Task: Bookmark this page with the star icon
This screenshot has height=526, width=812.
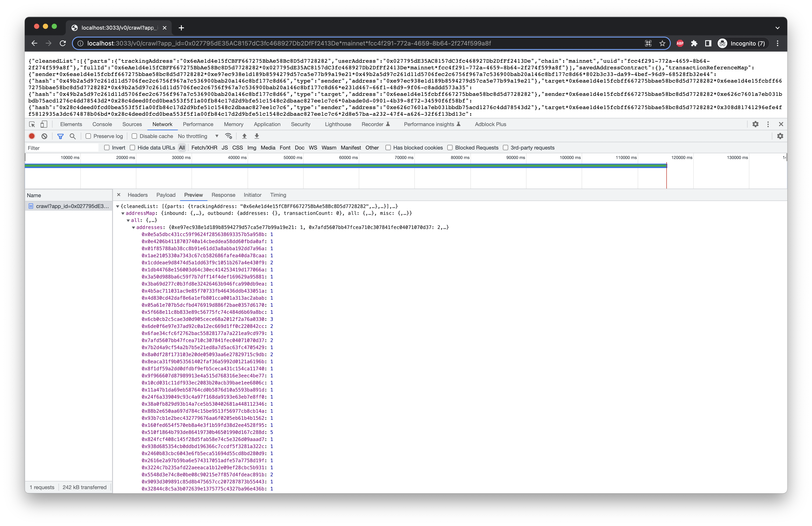Action: click(662, 43)
